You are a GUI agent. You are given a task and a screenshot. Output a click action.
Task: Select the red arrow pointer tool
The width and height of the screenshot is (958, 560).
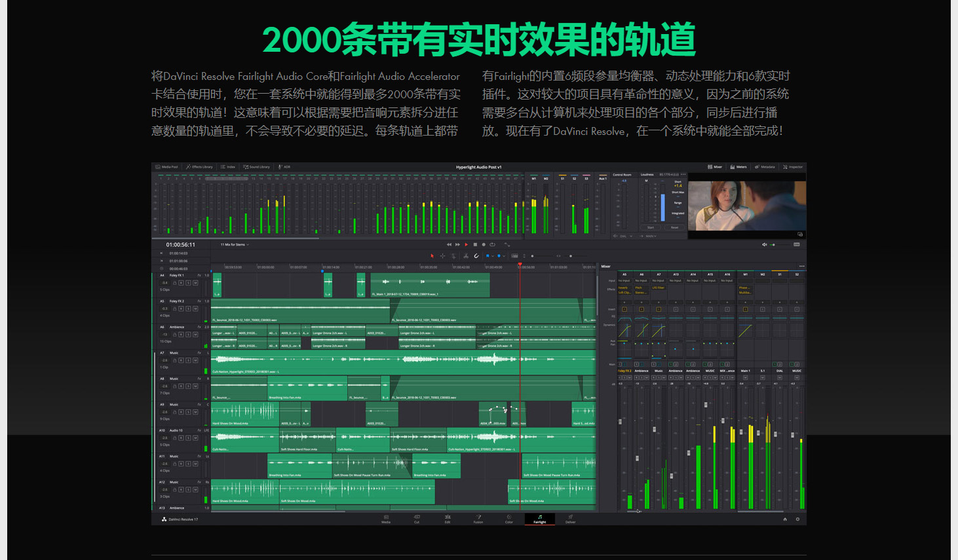point(432,256)
